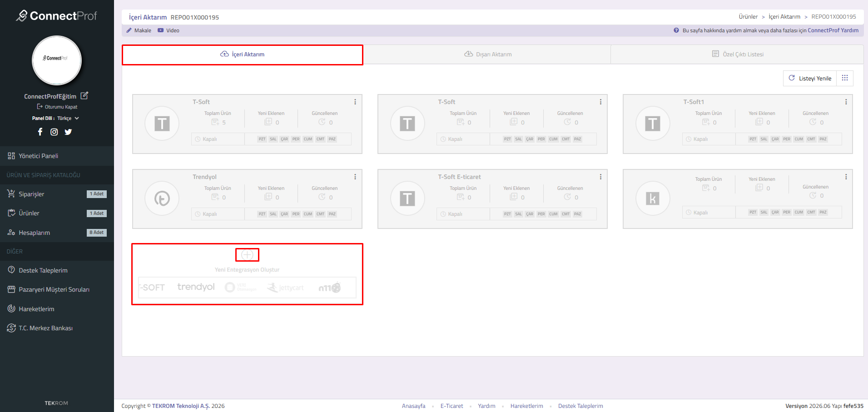This screenshot has height=412, width=868.
Task: Open the three-dot menu on T-Soft1 card
Action: point(846,102)
